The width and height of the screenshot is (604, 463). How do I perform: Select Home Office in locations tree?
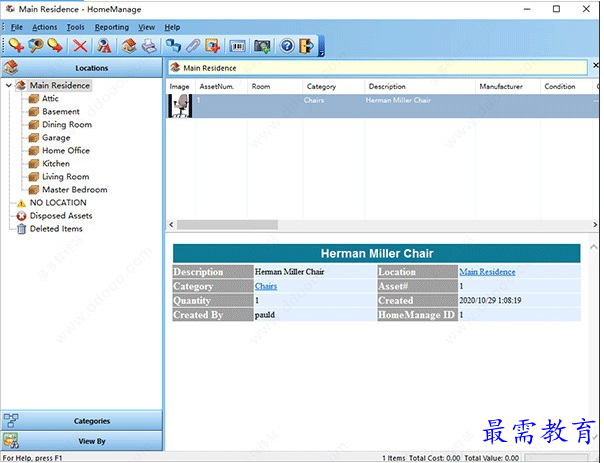click(x=65, y=151)
